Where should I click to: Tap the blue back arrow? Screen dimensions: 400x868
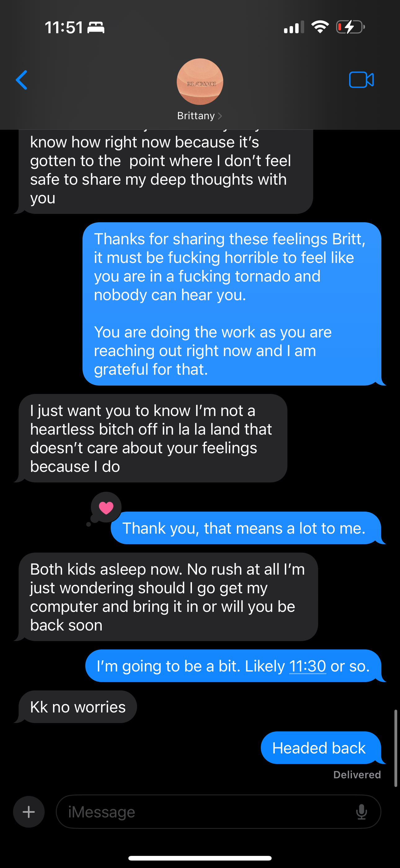(x=21, y=80)
